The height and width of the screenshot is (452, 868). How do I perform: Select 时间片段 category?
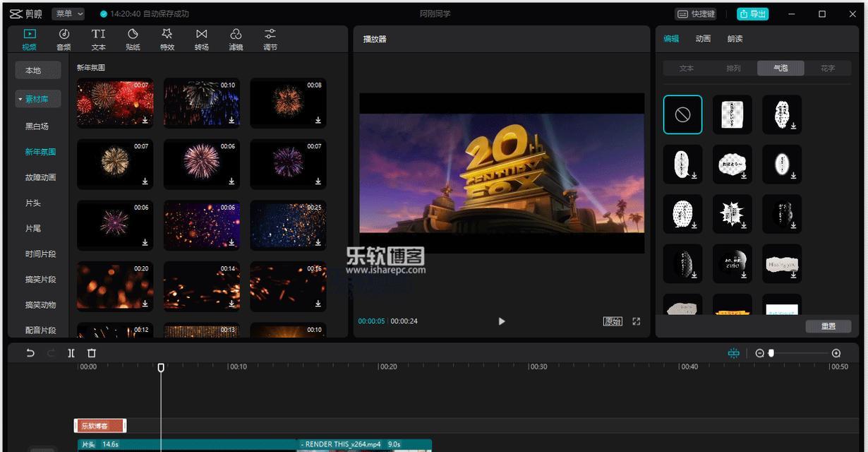[40, 254]
